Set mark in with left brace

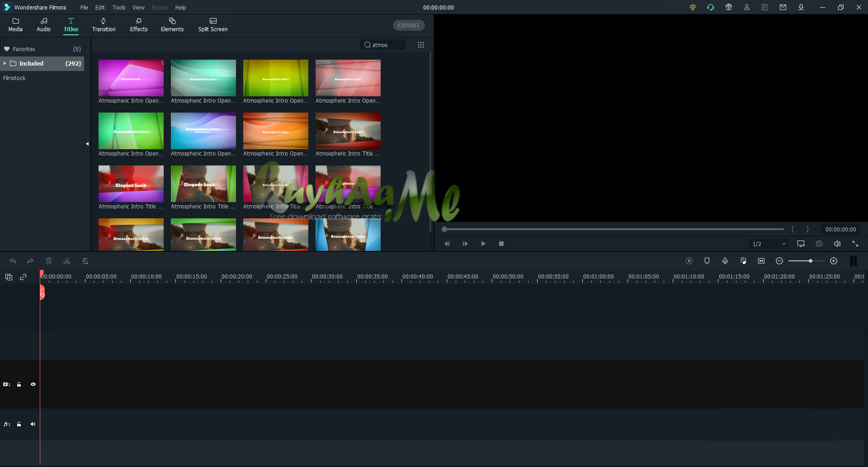click(793, 229)
